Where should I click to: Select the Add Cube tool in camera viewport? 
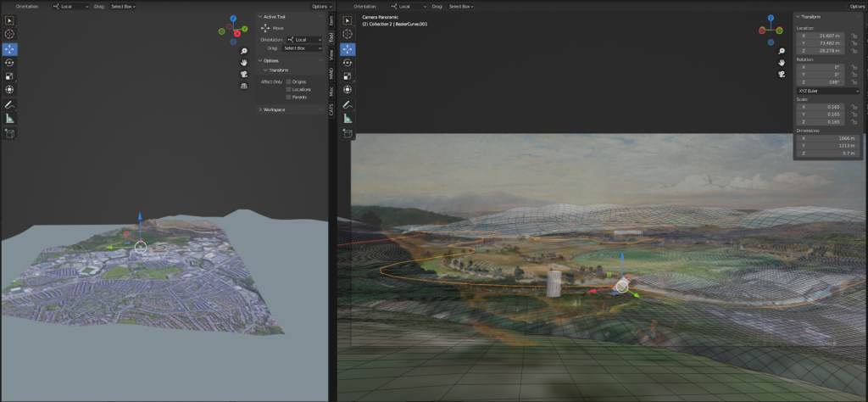348,133
